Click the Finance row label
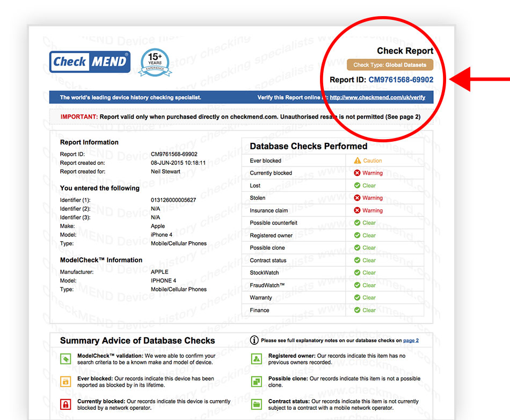510x420 pixels. tap(259, 310)
